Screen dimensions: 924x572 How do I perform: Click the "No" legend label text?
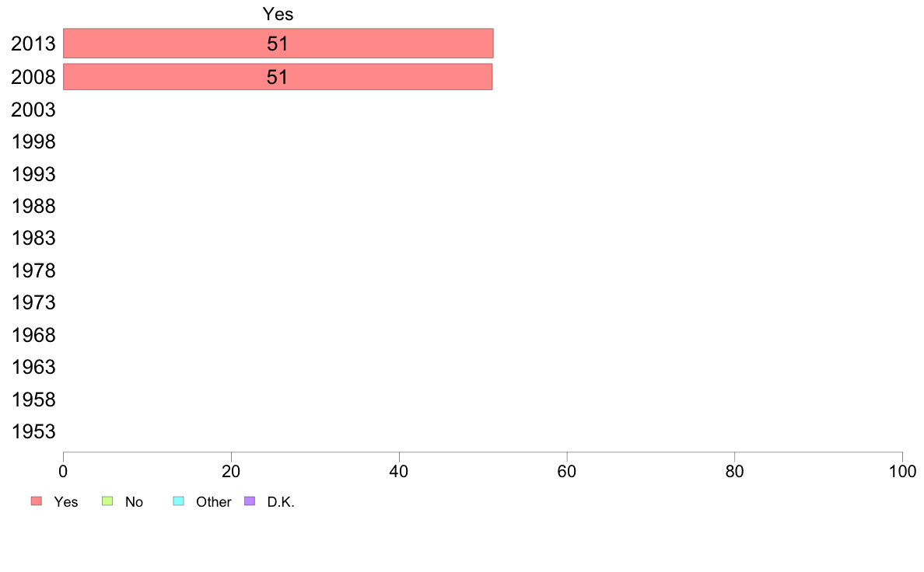(134, 502)
